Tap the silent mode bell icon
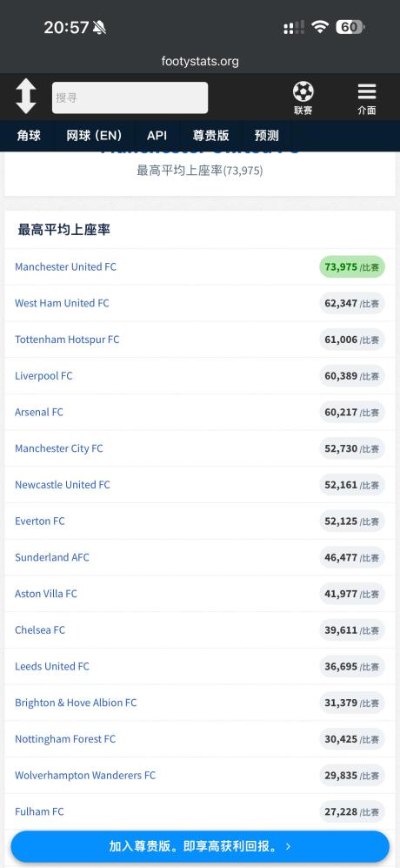Screen dimensions: 400x868 point(100,27)
